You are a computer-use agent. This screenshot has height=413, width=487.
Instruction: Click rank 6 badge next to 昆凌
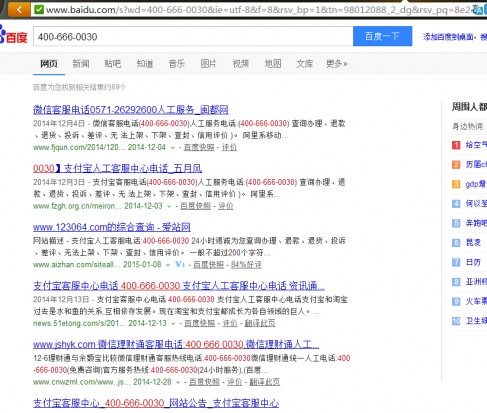[456, 243]
